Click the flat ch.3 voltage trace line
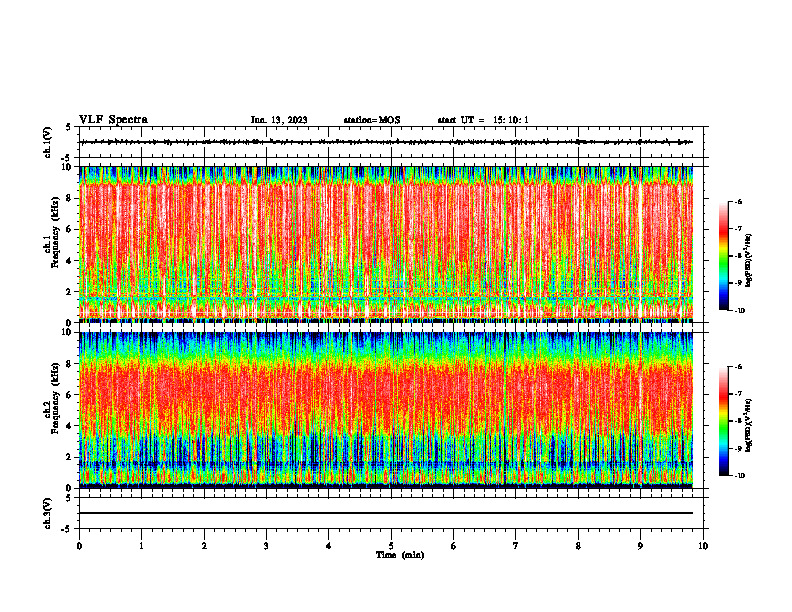The image size is (792, 612). [386, 513]
